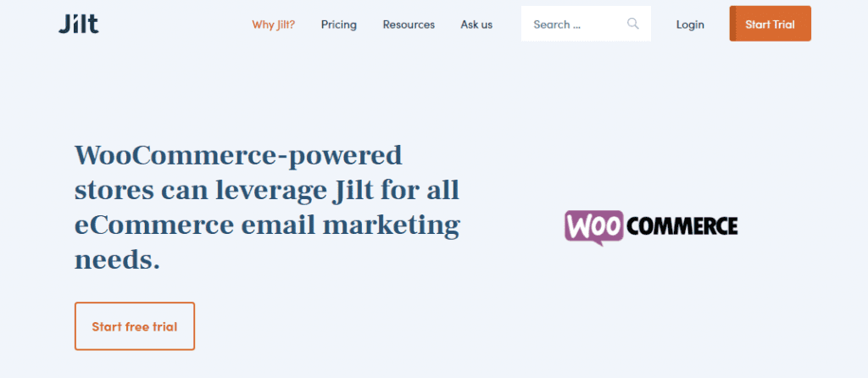Viewport: 868px width, 378px height.
Task: Click the orange Start Trial button
Action: coord(770,24)
